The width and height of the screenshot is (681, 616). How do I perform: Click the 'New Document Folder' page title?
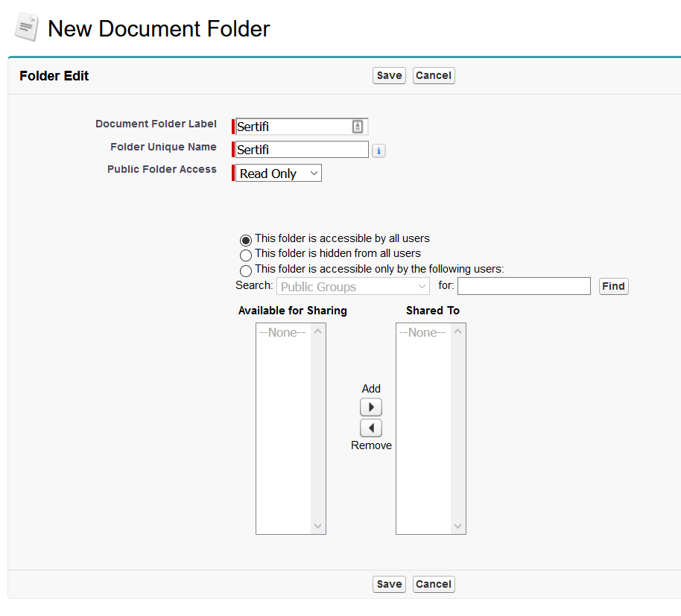pos(159,28)
